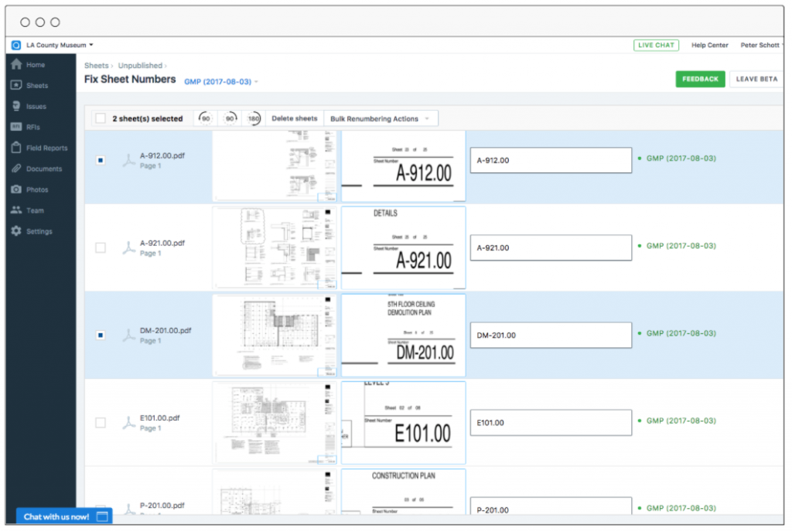Viewport: 792px width, 532px height.
Task: Go to Sheets in the sidebar
Action: tap(37, 86)
